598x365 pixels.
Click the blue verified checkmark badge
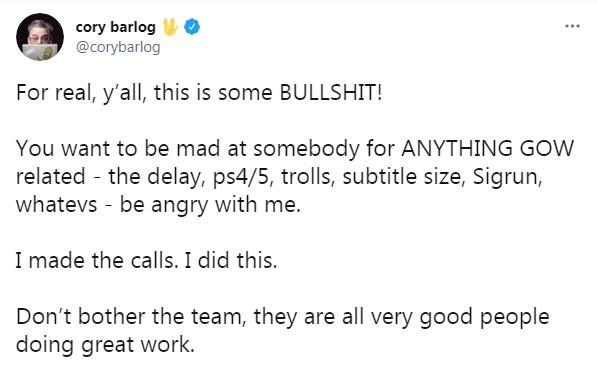(x=192, y=27)
